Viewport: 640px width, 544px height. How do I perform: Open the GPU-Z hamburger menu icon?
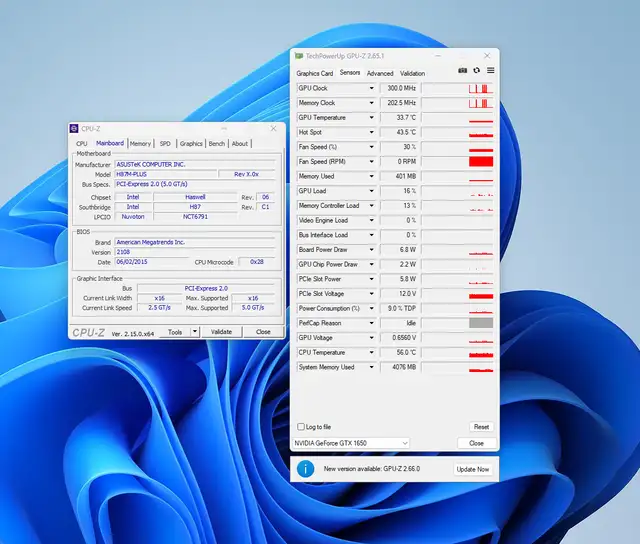coord(491,70)
